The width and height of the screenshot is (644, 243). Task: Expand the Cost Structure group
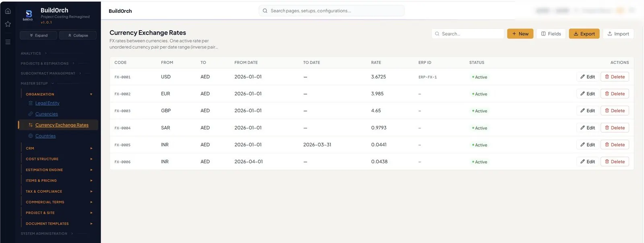point(59,159)
